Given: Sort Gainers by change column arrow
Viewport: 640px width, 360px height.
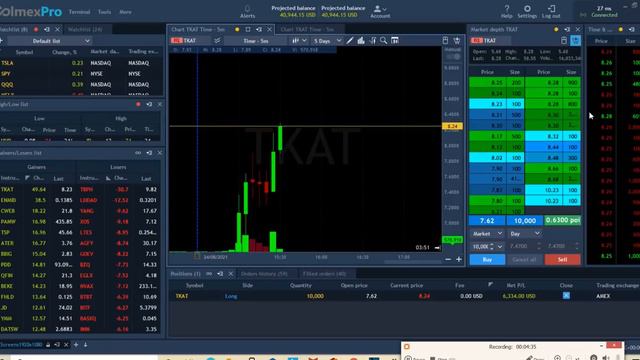Looking at the screenshot, I should coord(27,178).
